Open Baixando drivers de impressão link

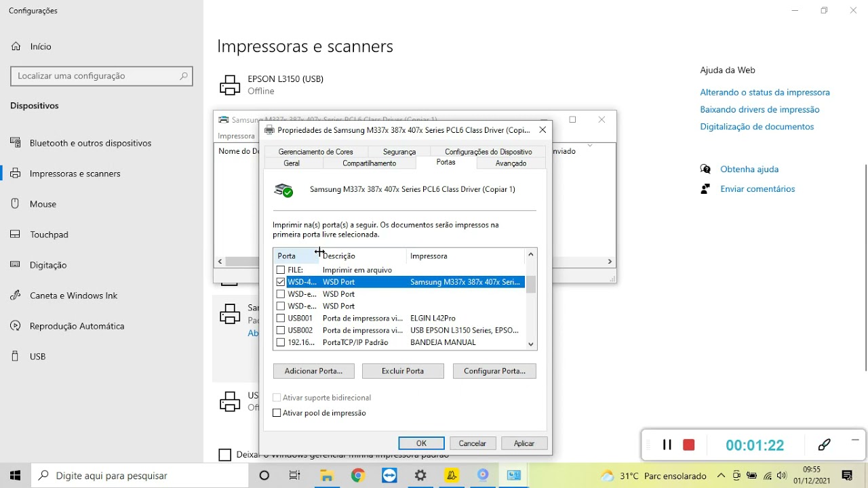click(x=759, y=109)
